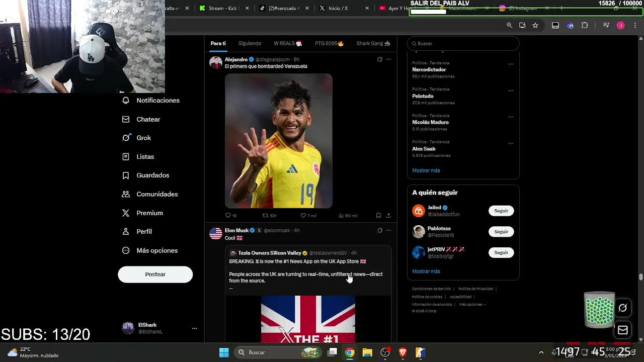Switch to PTG 9295 tab
644x362 pixels.
click(x=329, y=43)
